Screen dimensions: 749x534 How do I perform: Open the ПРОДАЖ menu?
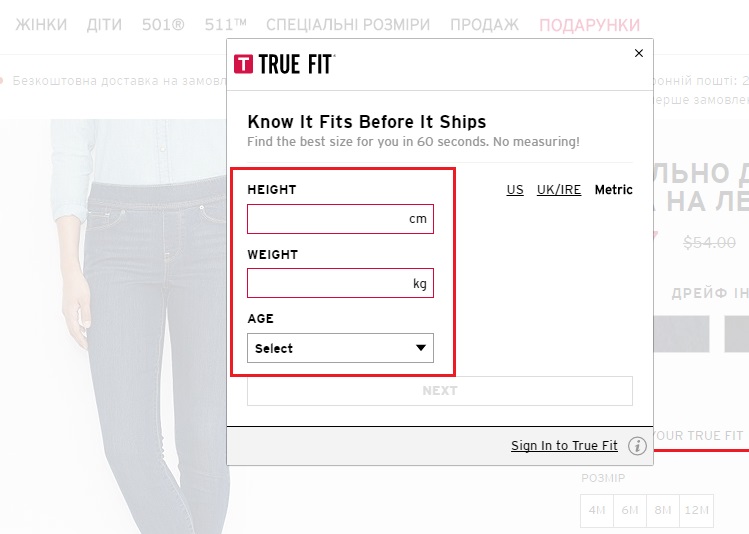tap(484, 24)
